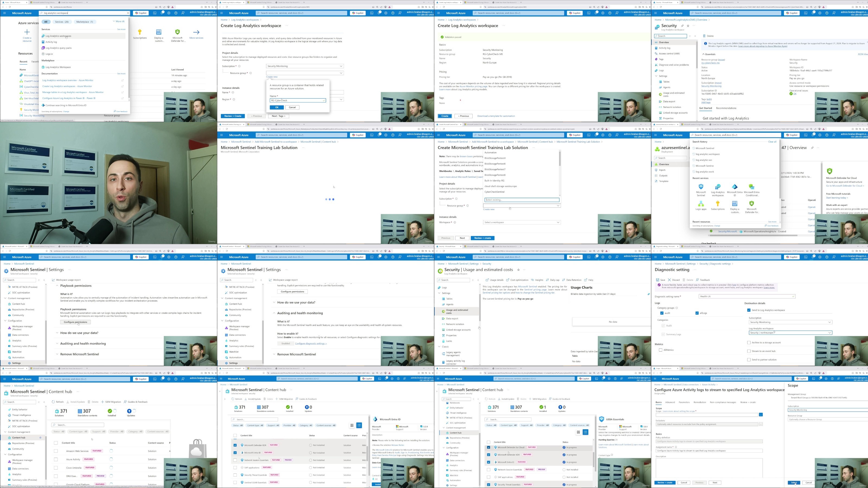This screenshot has width=868, height=488.
Task: Open Feedback on the Diagnostic setting toolbar
Action: tap(703, 280)
